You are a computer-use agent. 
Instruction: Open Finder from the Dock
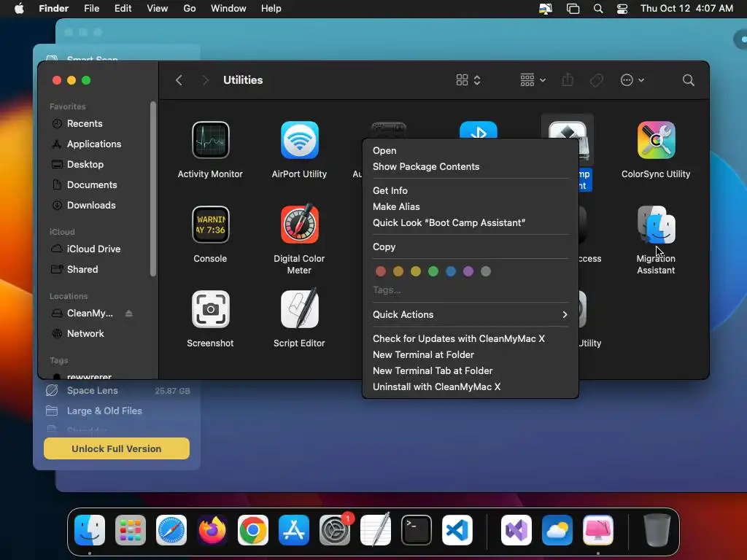click(x=90, y=529)
